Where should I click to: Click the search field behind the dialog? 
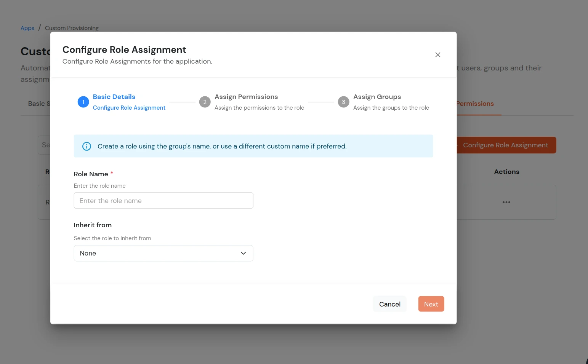pyautogui.click(x=44, y=145)
